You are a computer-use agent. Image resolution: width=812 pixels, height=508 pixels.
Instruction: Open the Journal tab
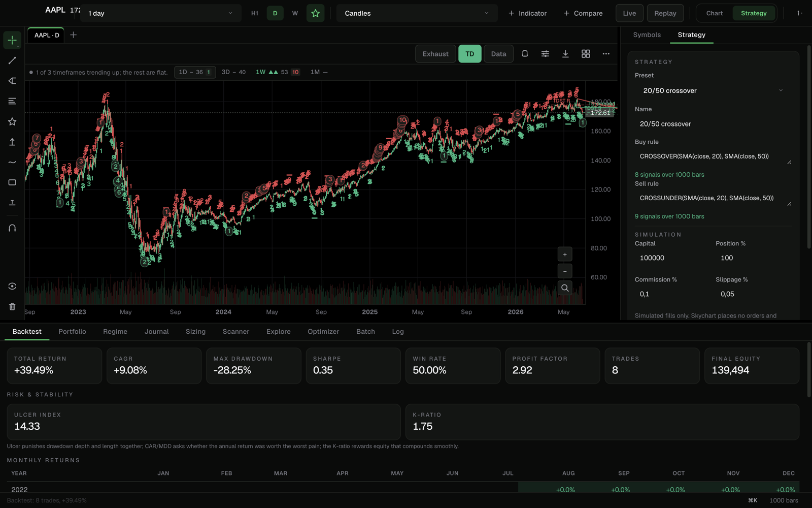[x=156, y=331]
